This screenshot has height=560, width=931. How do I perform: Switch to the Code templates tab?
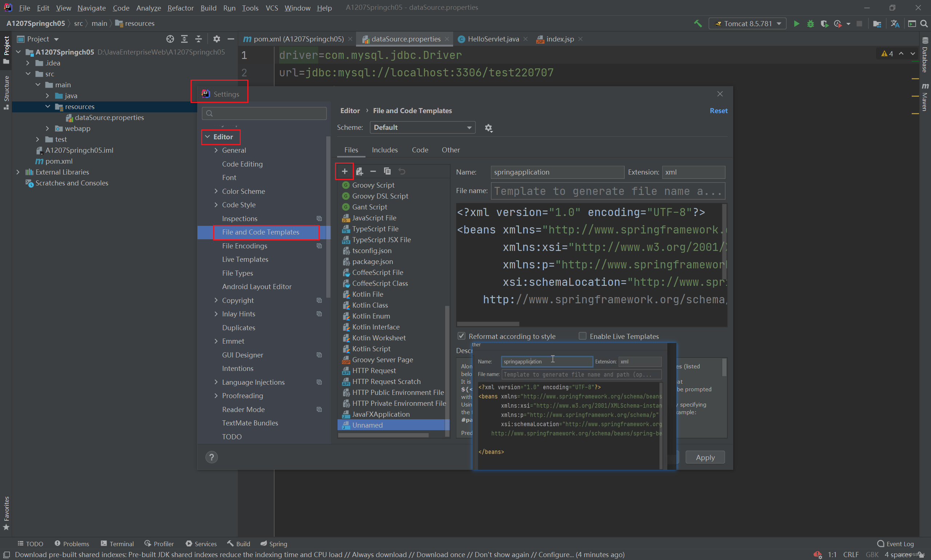(x=420, y=150)
